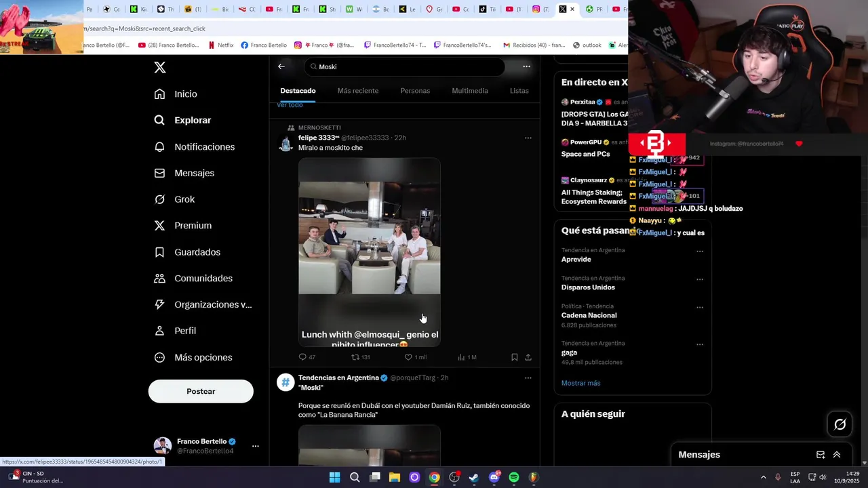Click the X logo home icon
This screenshot has height=488, width=868.
click(x=160, y=67)
